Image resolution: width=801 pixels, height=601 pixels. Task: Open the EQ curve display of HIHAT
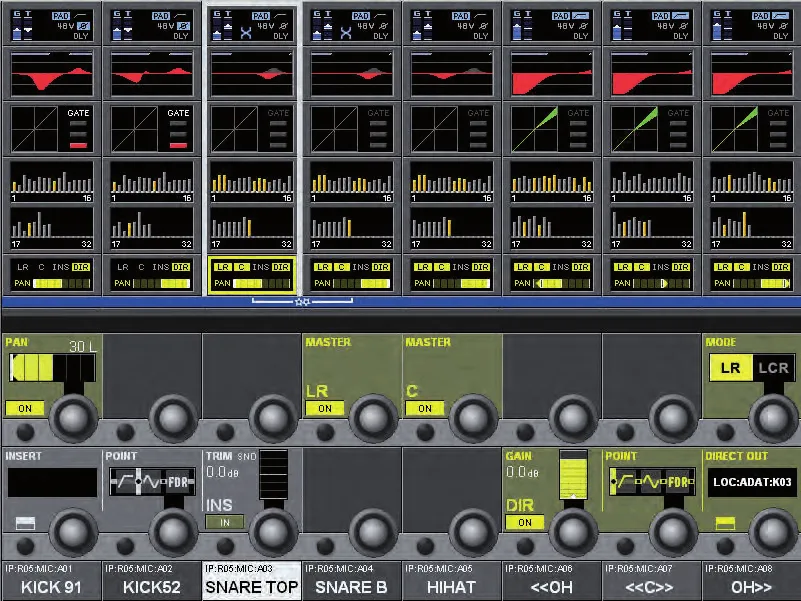[452, 74]
